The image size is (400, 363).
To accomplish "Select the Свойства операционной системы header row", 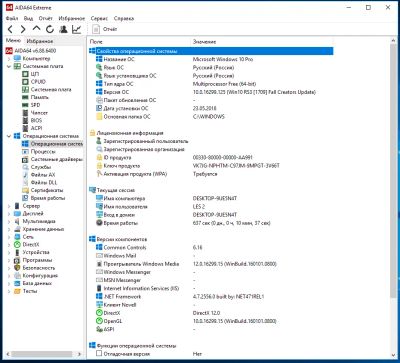I will pyautogui.click(x=211, y=51).
